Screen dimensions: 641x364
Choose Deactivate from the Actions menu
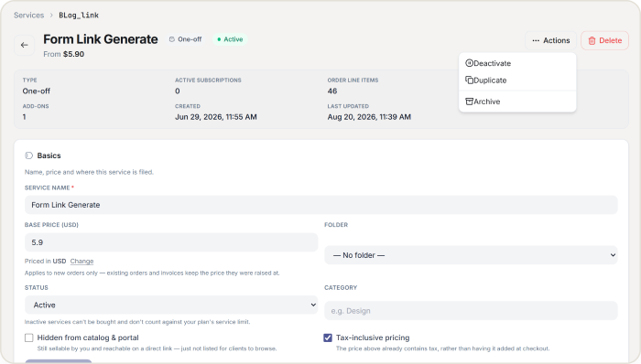pyautogui.click(x=517, y=63)
